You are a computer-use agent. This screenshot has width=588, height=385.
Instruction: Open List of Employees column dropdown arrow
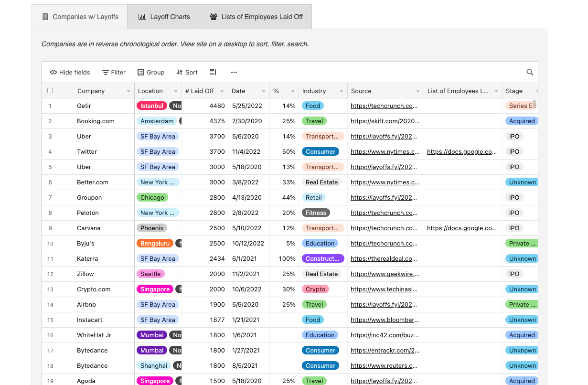click(496, 91)
